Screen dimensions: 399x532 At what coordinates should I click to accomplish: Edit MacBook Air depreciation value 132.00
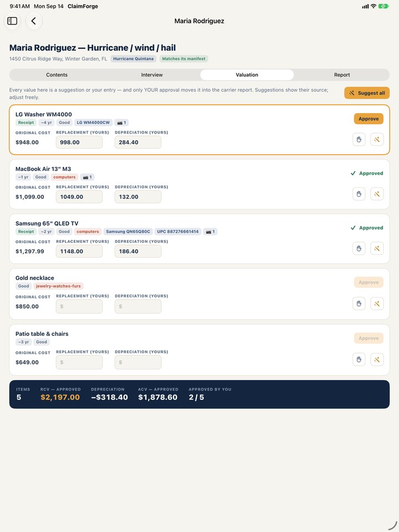point(138,197)
